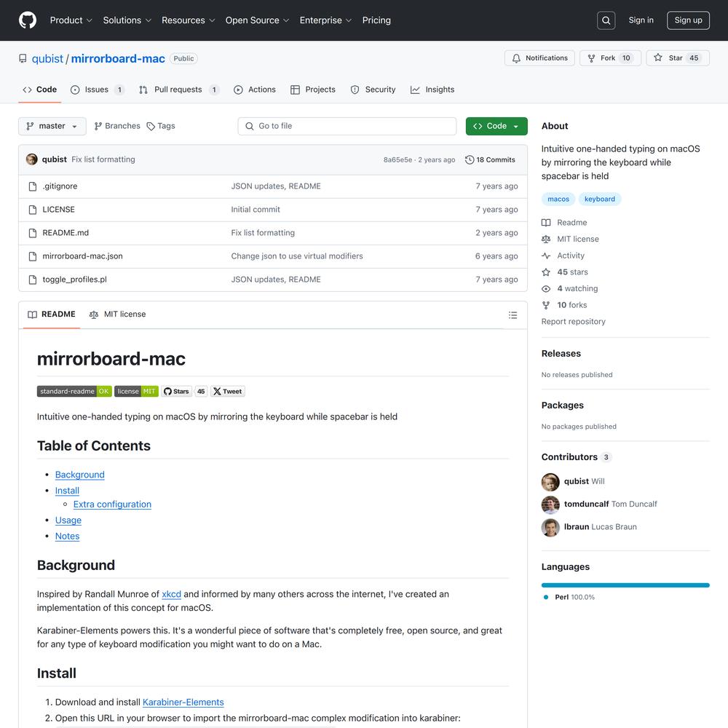Click qubist avatar in commit row
Viewport: 728px width, 728px height.
(x=31, y=159)
